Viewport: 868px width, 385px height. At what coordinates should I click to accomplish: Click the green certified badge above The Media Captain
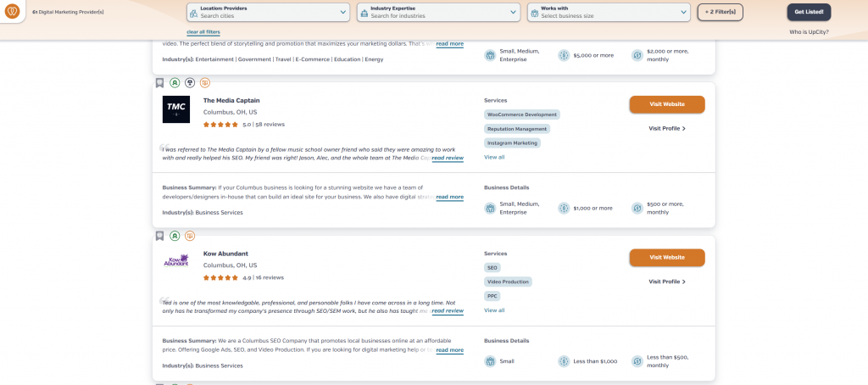point(175,82)
